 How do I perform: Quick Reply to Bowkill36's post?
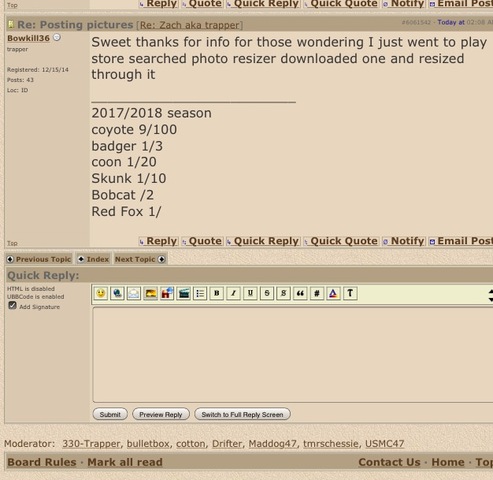click(263, 241)
